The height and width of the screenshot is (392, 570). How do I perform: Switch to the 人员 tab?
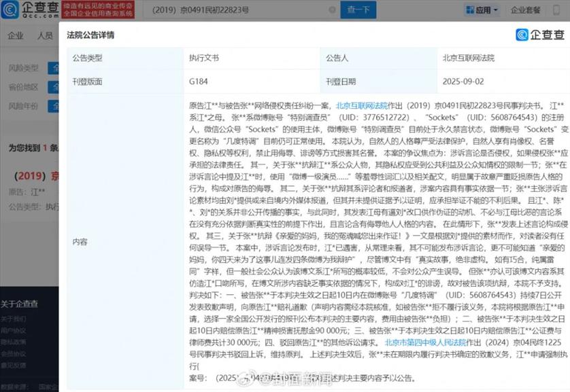tap(45, 35)
